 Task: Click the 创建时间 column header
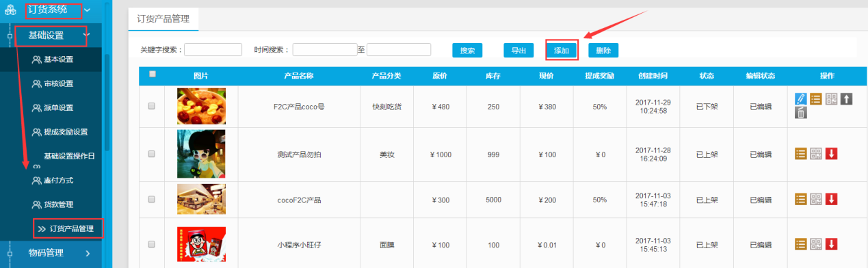[x=653, y=75]
